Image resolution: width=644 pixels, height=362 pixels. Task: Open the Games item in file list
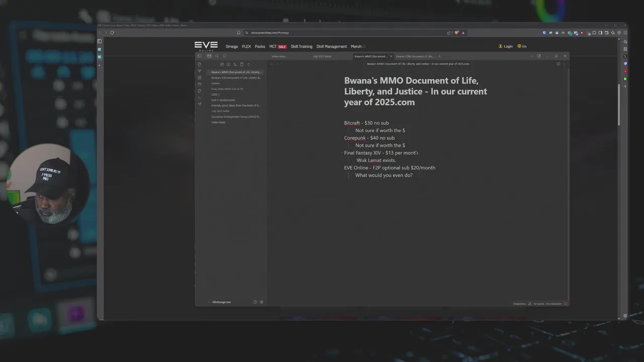click(215, 83)
